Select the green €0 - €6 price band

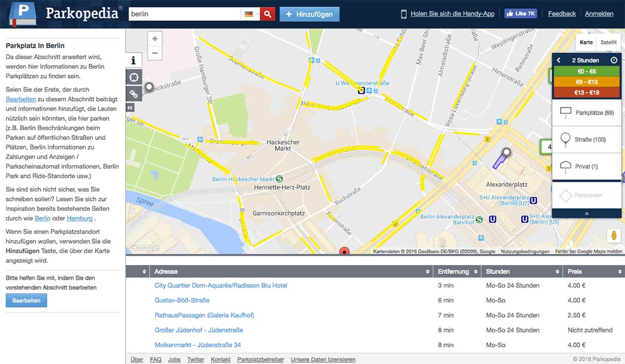(587, 71)
